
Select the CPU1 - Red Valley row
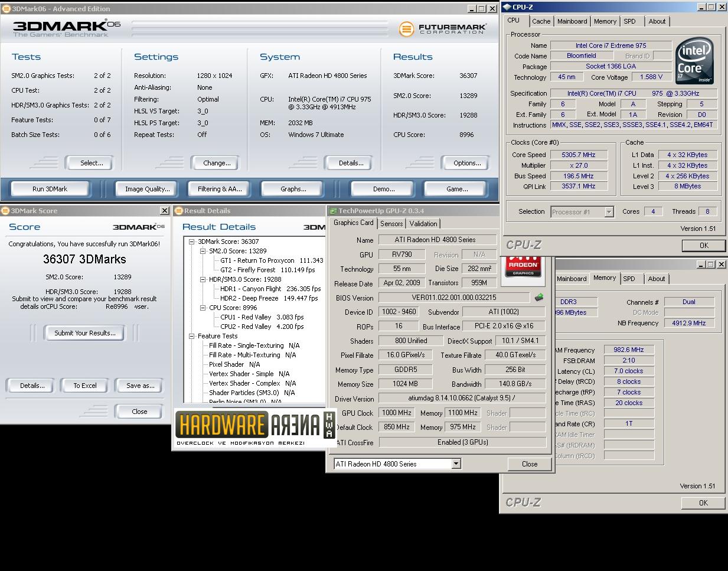(x=262, y=317)
